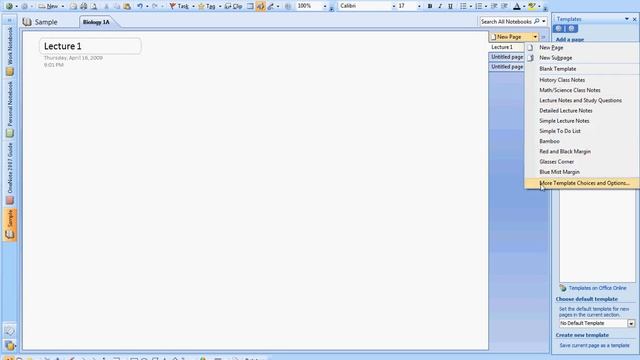The width and height of the screenshot is (640, 360).
Task: Click the green Back navigation button
Action: (9, 6)
